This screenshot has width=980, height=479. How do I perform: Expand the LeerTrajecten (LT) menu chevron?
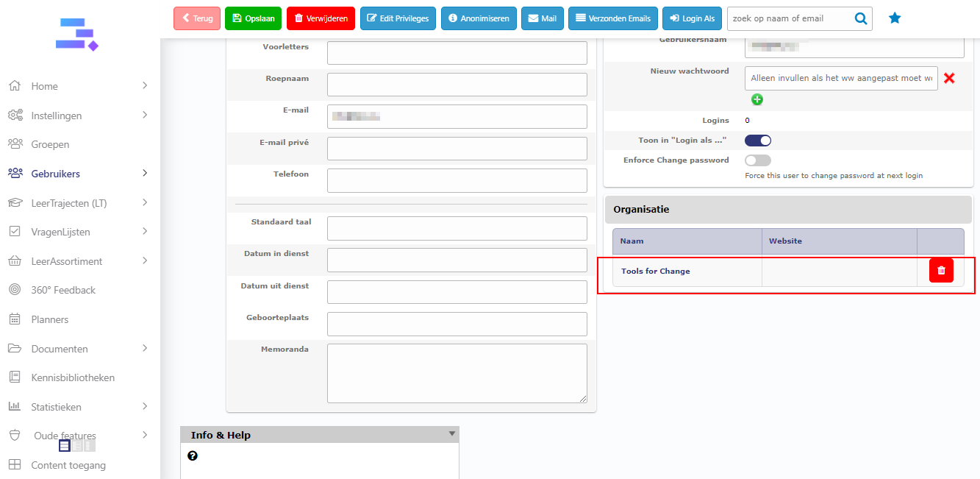(145, 202)
